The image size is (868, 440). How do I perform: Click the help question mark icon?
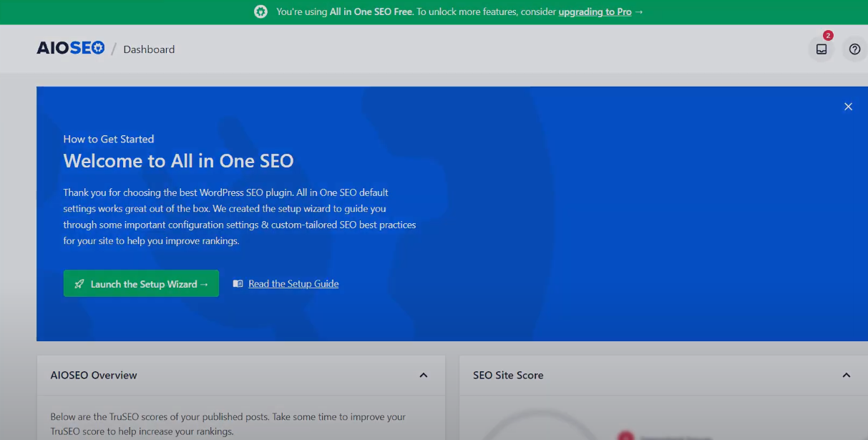854,49
